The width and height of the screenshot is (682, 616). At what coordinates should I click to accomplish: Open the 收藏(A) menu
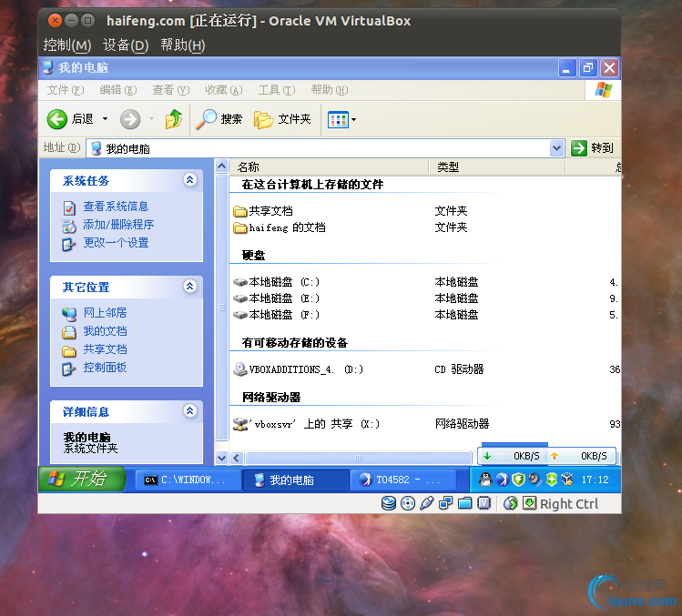coord(224,90)
